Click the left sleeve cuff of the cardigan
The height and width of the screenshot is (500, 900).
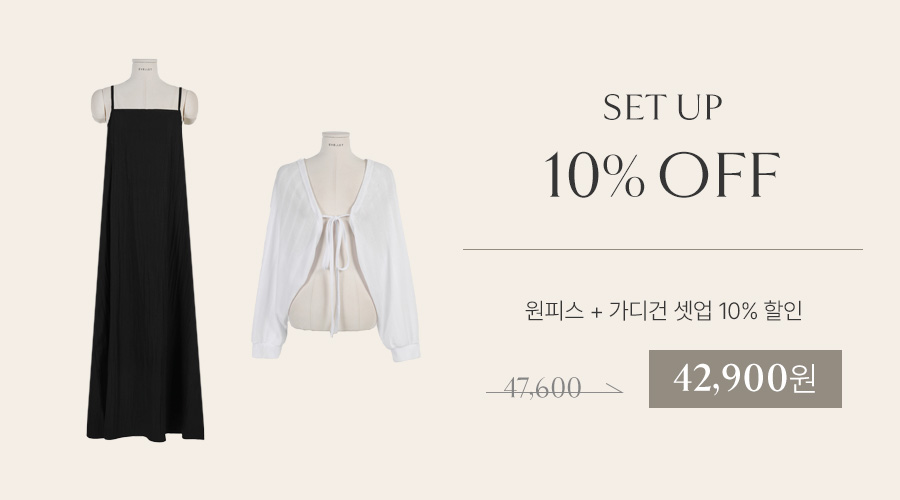click(266, 350)
